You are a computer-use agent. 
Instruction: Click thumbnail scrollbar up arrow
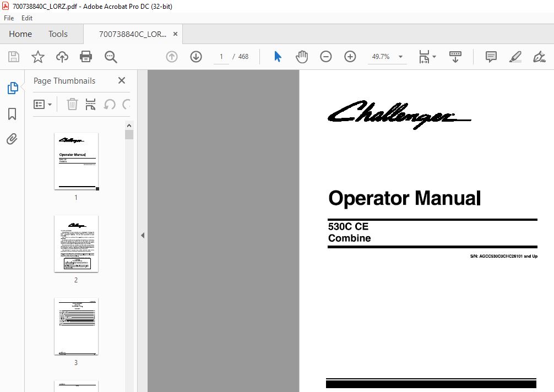coord(129,126)
